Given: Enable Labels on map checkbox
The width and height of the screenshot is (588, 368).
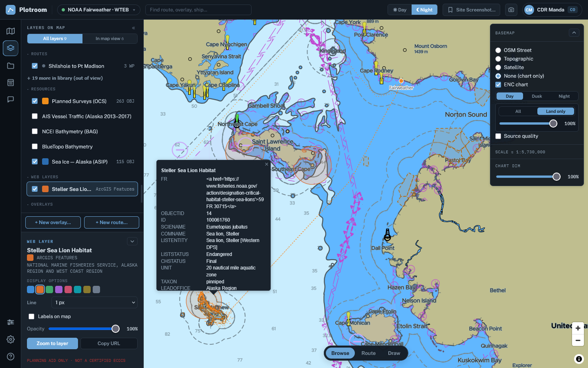Looking at the screenshot, I should tap(31, 316).
